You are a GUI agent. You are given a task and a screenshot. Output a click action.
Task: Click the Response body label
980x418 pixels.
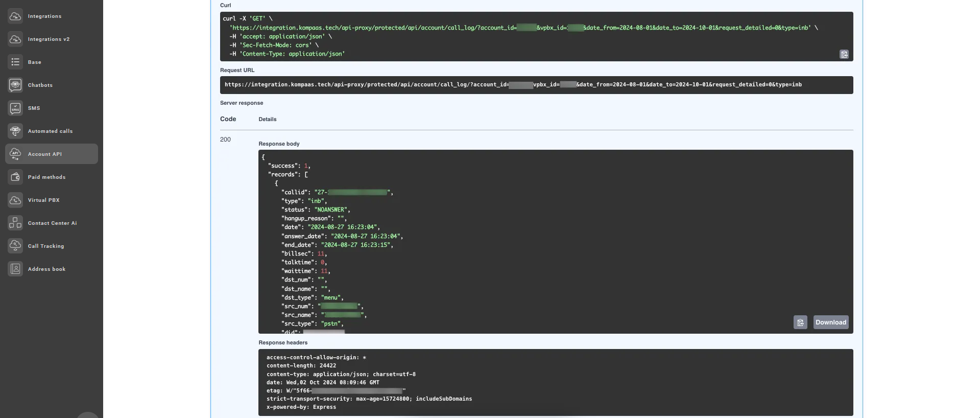279,144
